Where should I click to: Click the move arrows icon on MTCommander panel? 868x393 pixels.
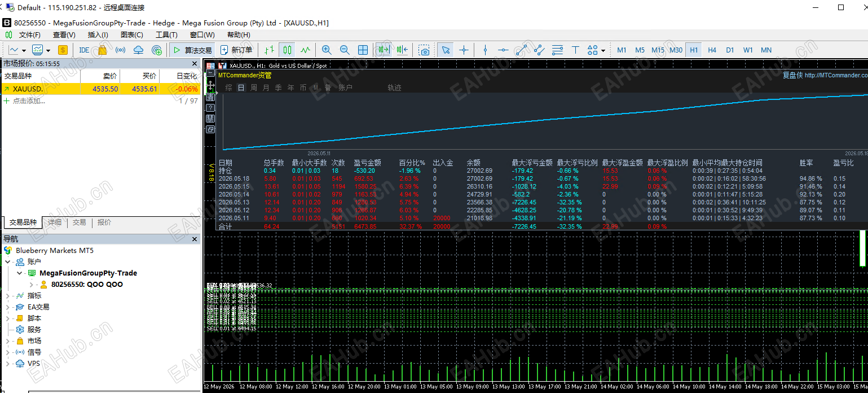210,86
